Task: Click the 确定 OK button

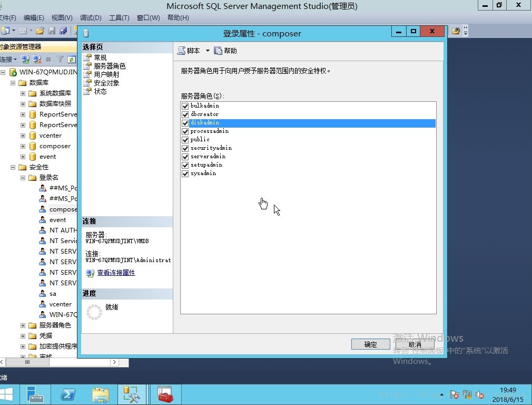Action: click(370, 344)
